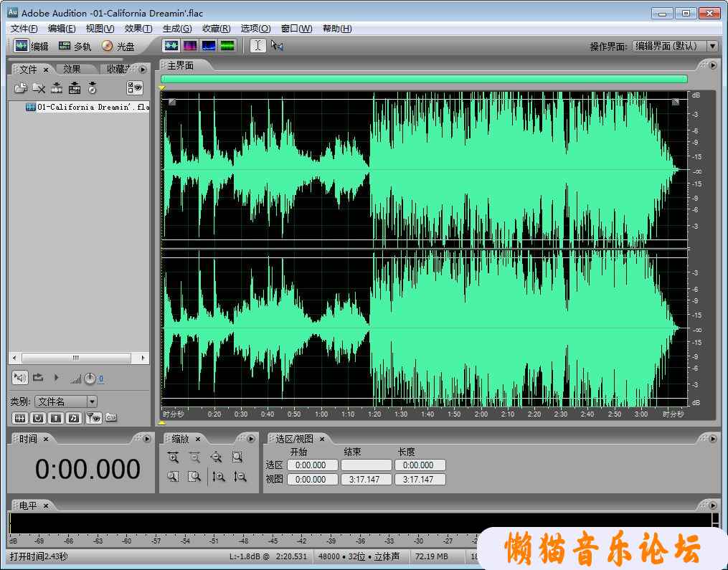Select the scrub tool with speaker cursor

click(277, 45)
